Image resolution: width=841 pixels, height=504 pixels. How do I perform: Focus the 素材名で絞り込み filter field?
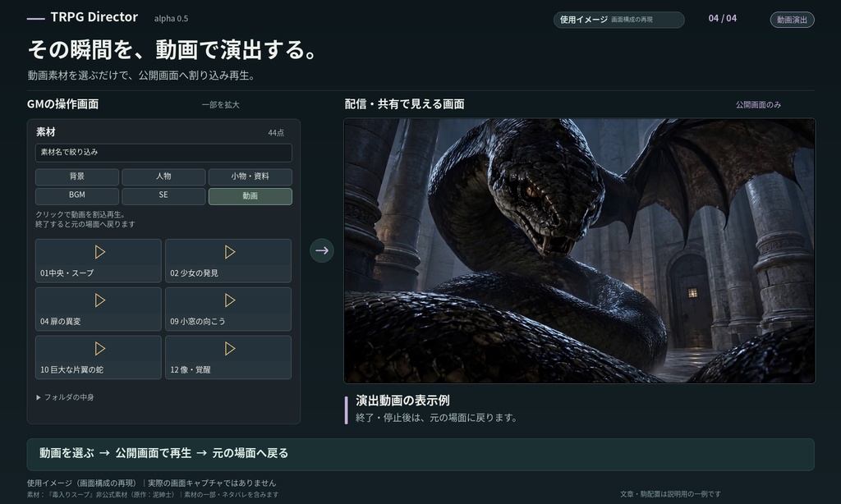point(163,153)
